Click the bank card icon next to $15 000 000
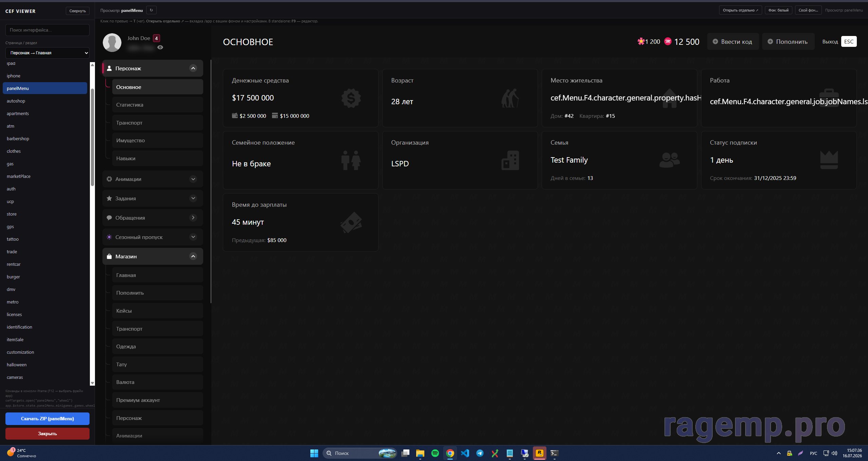This screenshot has width=868, height=461. click(x=275, y=116)
